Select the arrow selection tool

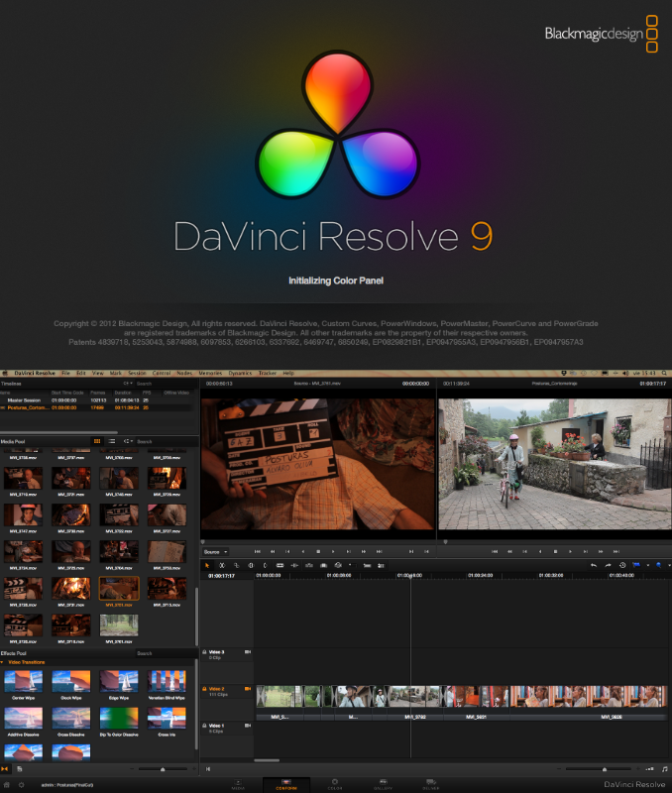tap(207, 565)
